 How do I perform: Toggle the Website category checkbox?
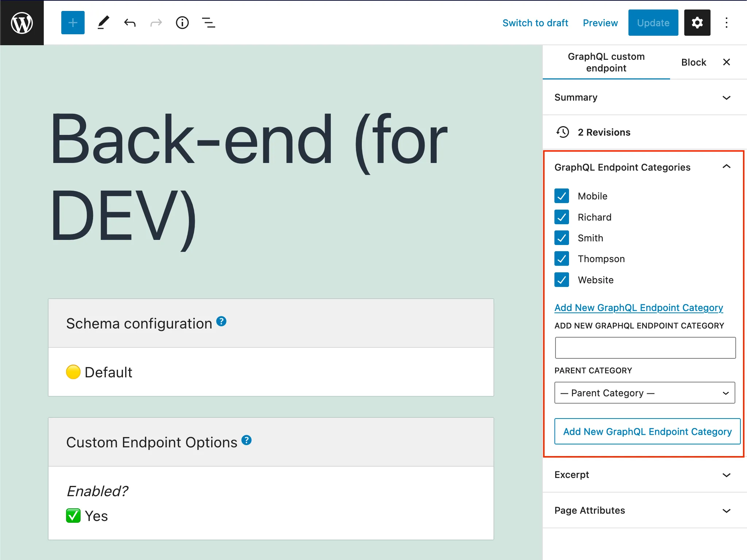pos(562,279)
